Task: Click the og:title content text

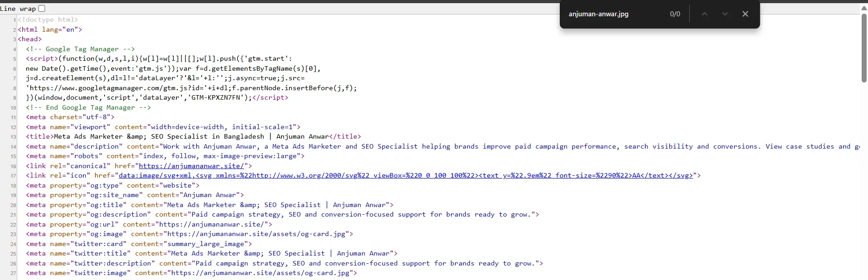Action: 276,205
